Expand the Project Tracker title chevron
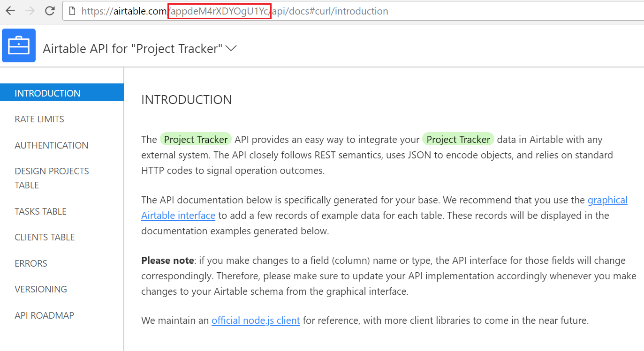This screenshot has height=351, width=644. [x=231, y=48]
